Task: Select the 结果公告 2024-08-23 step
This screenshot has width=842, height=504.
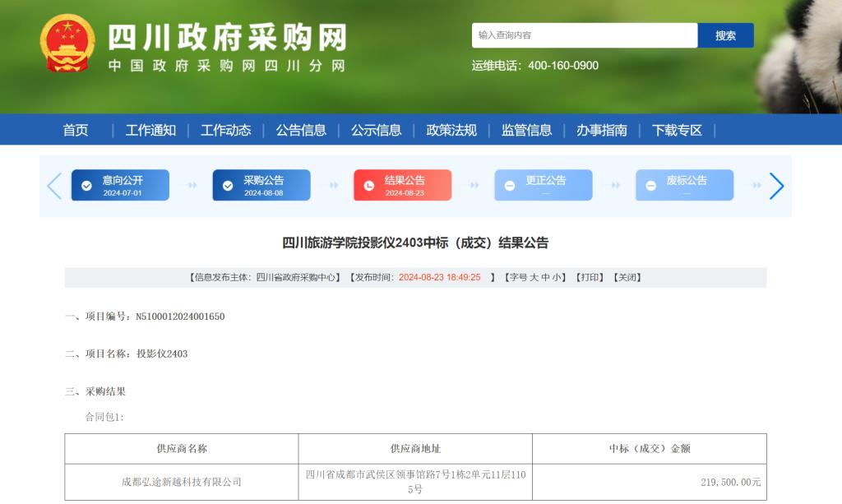Action: (403, 185)
